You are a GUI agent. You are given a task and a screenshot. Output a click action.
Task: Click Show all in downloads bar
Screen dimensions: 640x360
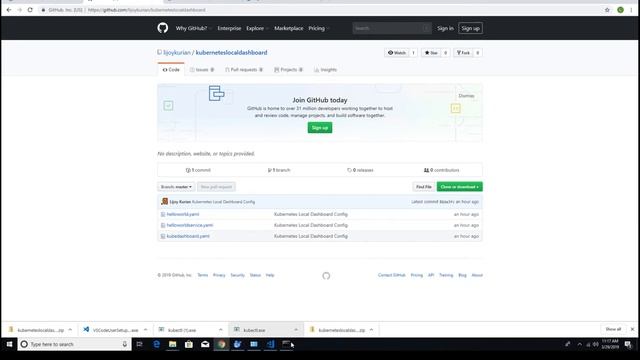[613, 329]
